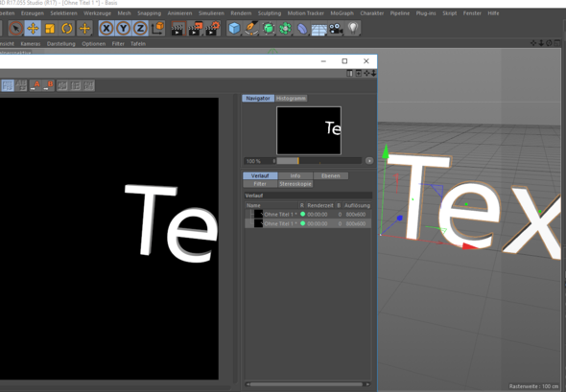Add a camera object
Viewport: 566px width, 392px height.
coord(336,29)
